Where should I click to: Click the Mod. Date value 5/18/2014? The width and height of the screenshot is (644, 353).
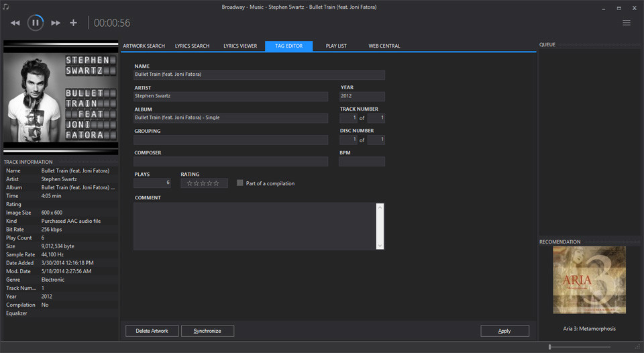[66, 271]
